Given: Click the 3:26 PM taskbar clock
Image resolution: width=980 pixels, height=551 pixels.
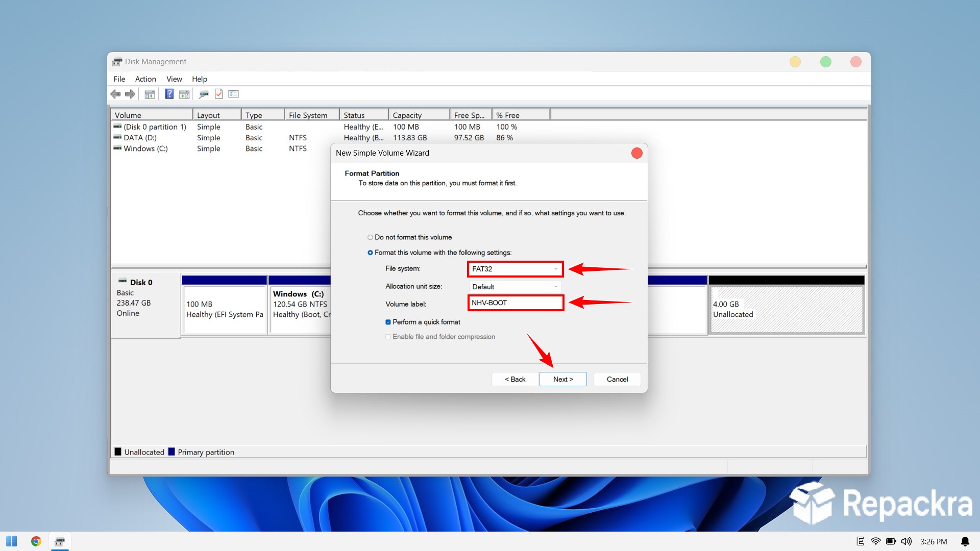Looking at the screenshot, I should [x=934, y=541].
